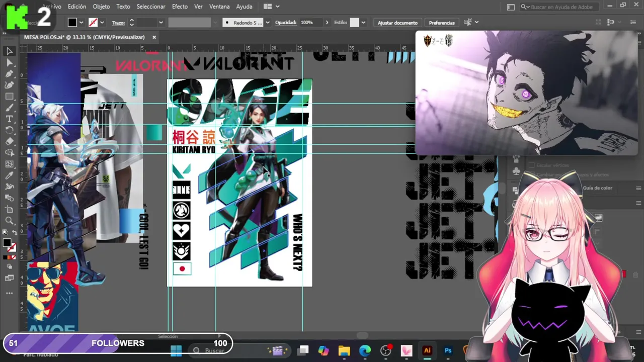Click the control bar stroke swatch
Image resolution: width=644 pixels, height=362 pixels.
point(93,23)
